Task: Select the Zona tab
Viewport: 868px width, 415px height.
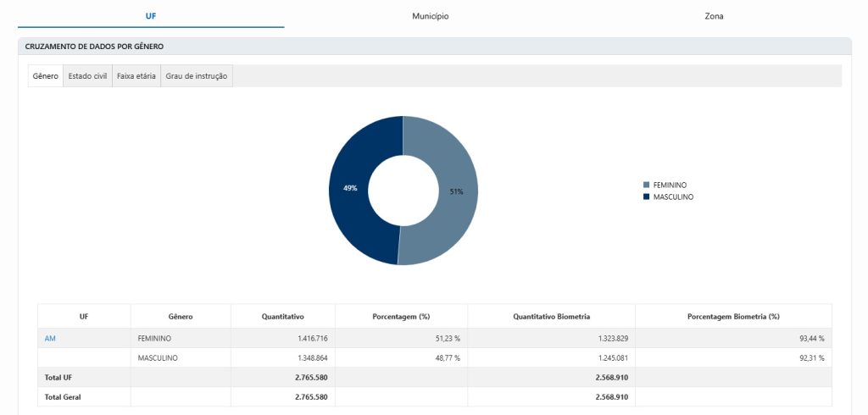Action: click(714, 16)
